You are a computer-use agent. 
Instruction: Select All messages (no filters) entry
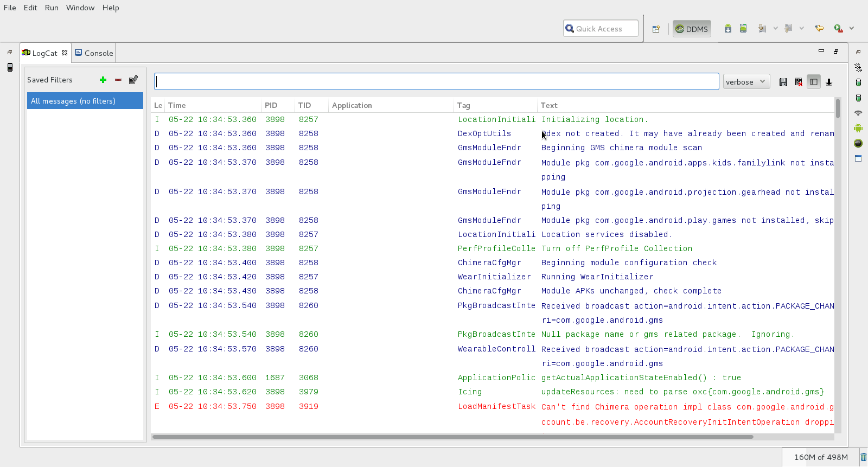click(x=85, y=101)
